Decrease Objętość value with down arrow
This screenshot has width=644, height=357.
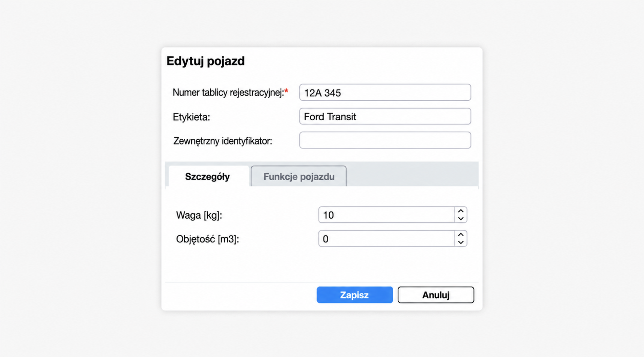[461, 242]
